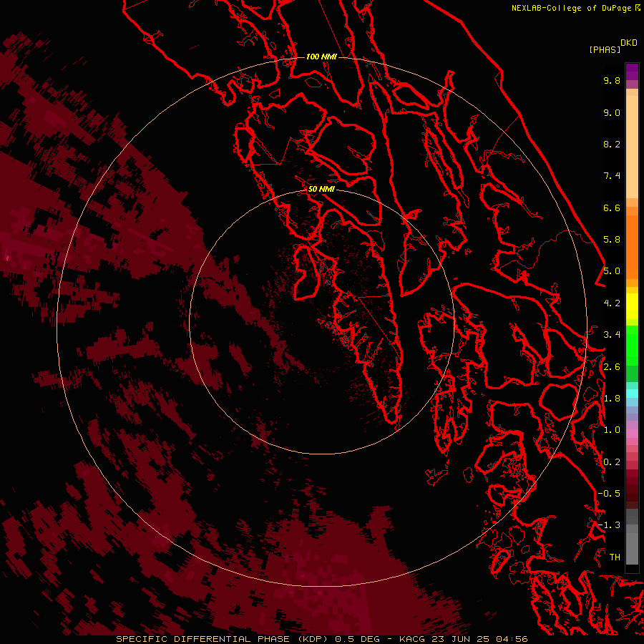Pick the gray legend band beside TH
Screen dimensions: 644x644
[632, 548]
